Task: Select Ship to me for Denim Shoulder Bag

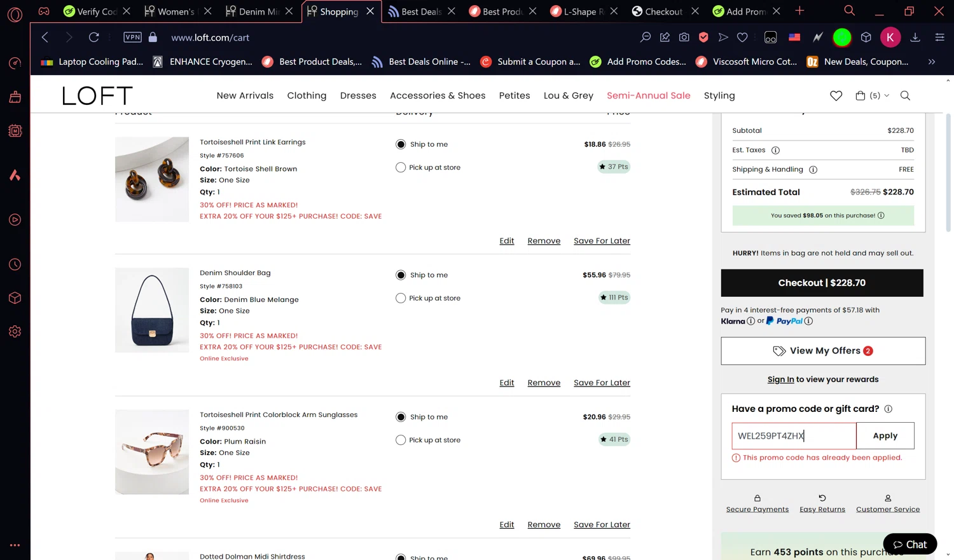Action: pos(401,275)
